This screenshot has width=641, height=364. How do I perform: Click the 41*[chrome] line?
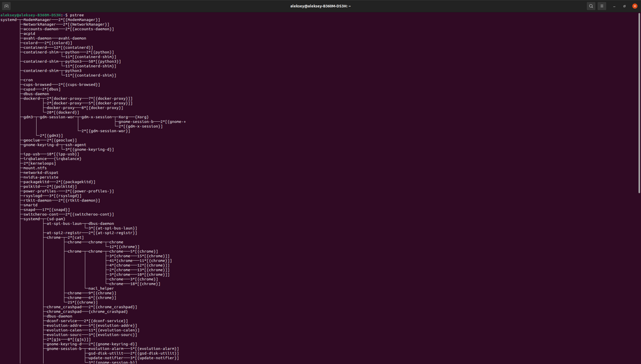[x=140, y=261]
